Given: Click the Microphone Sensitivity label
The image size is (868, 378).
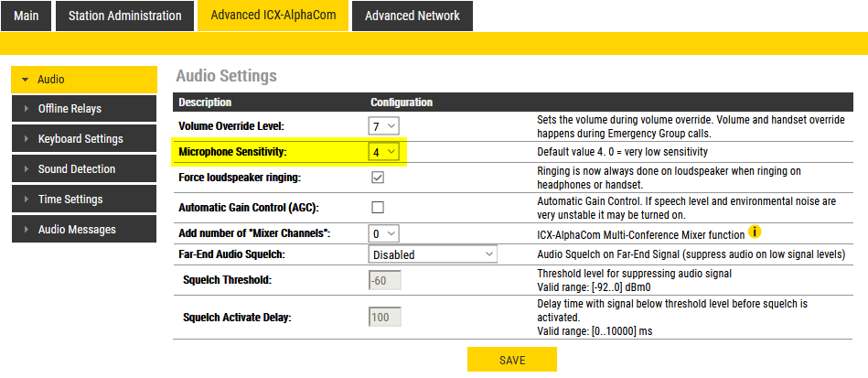Looking at the screenshot, I should point(233,152).
